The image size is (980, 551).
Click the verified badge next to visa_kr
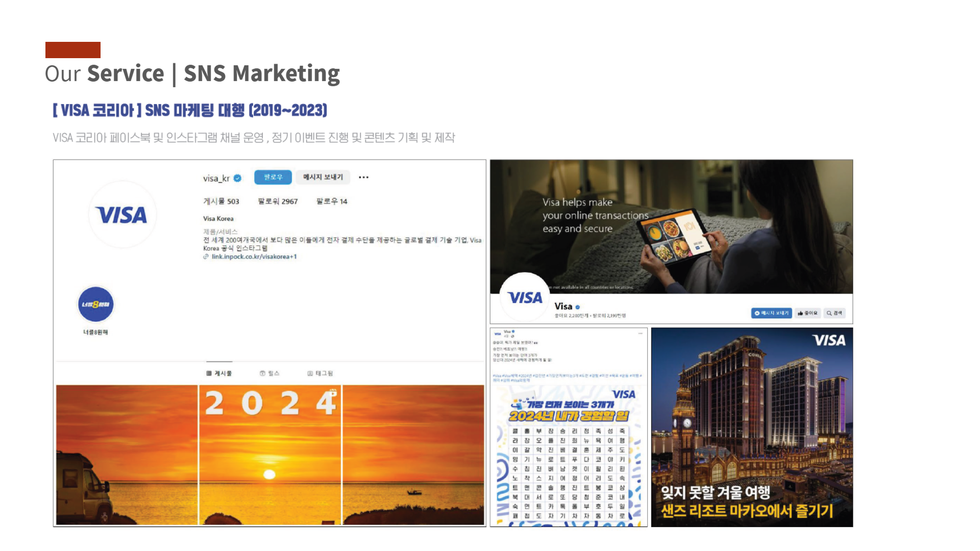(x=237, y=178)
